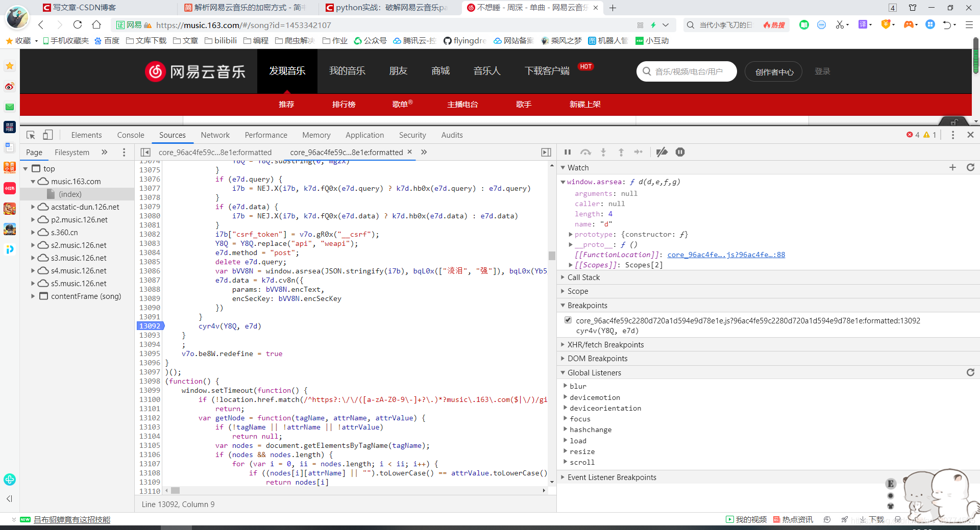Open the mail icon in sidebar

(x=10, y=107)
